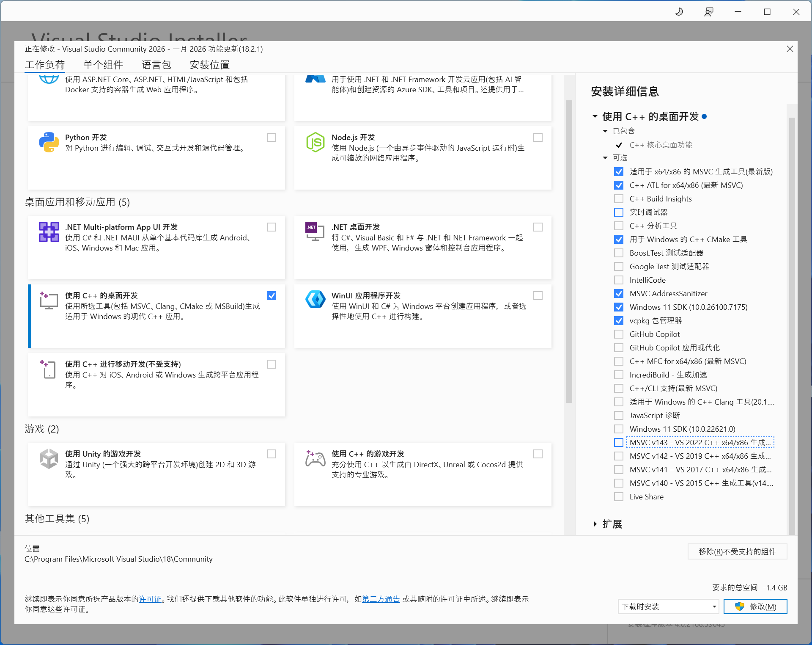Open the feedback icon in title bar

coord(708,12)
